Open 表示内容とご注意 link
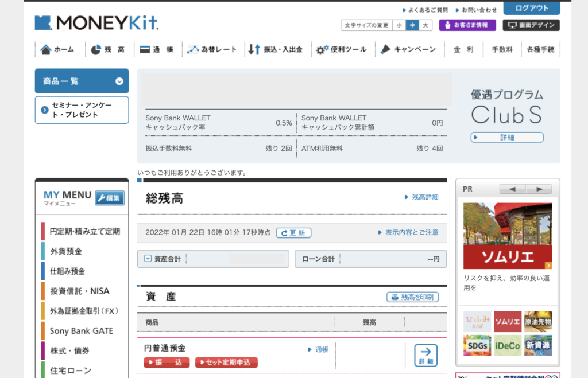The image size is (588, 378). tap(408, 233)
